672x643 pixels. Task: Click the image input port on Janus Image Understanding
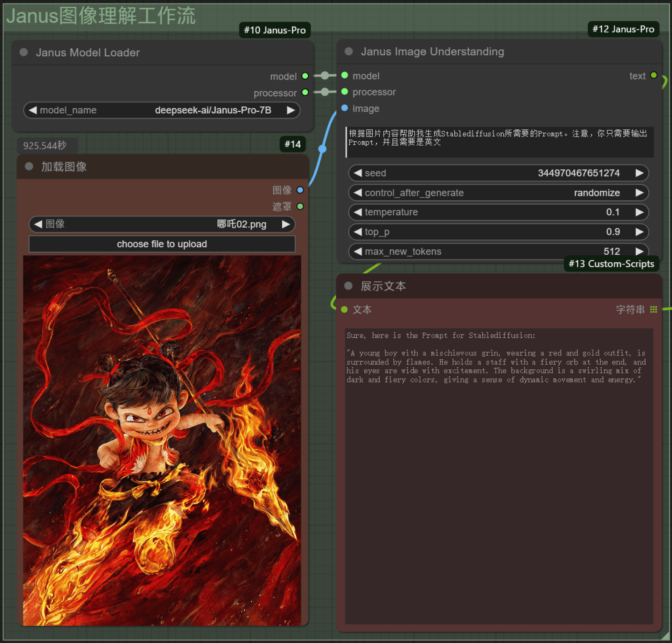pos(345,108)
